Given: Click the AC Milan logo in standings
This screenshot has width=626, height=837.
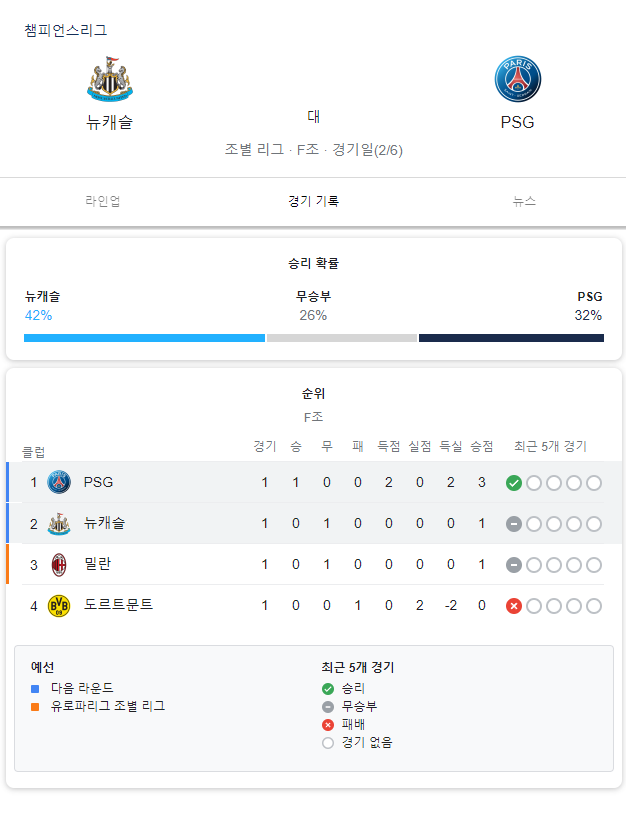Looking at the screenshot, I should tap(59, 564).
